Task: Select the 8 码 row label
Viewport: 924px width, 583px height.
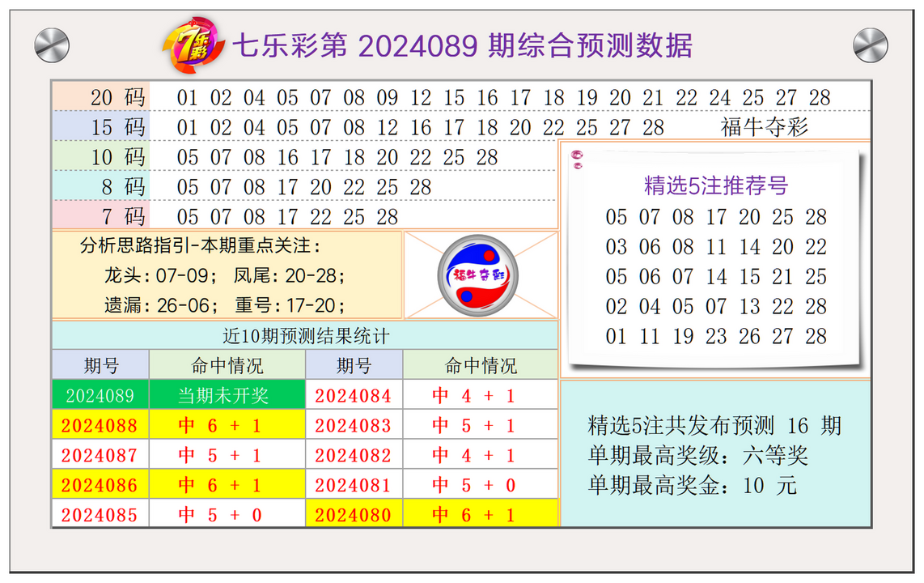Action: click(101, 186)
